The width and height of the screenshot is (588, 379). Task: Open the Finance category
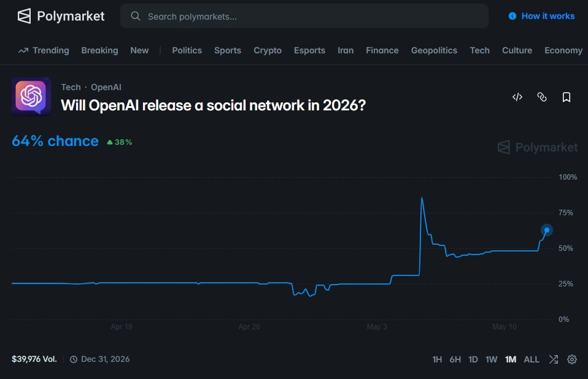(382, 50)
